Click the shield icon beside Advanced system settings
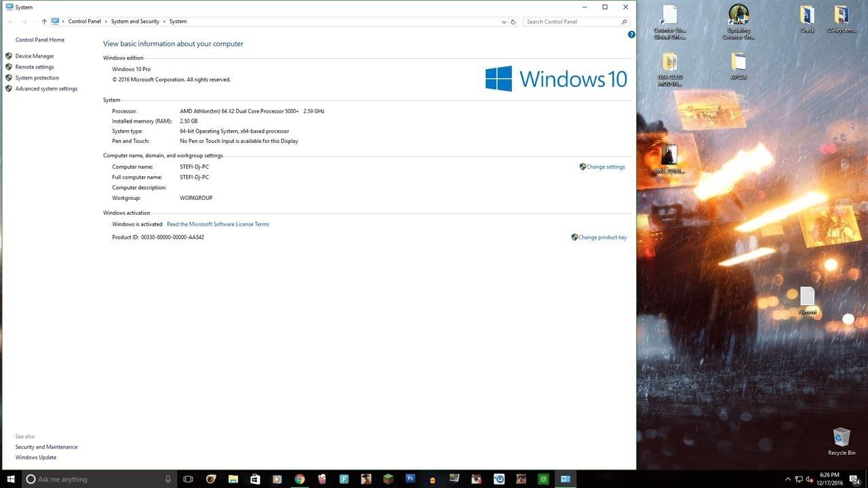The width and height of the screenshot is (868, 488). (x=9, y=89)
